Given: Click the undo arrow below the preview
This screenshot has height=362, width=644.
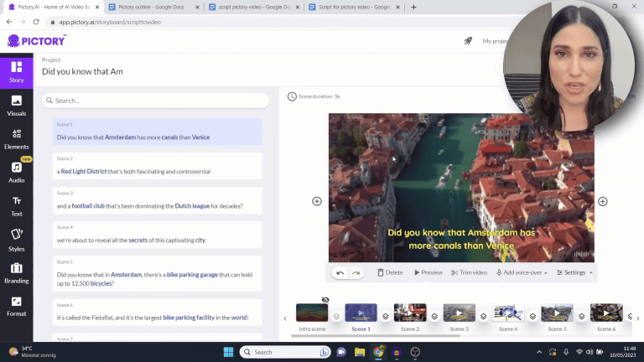Looking at the screenshot, I should pyautogui.click(x=340, y=272).
